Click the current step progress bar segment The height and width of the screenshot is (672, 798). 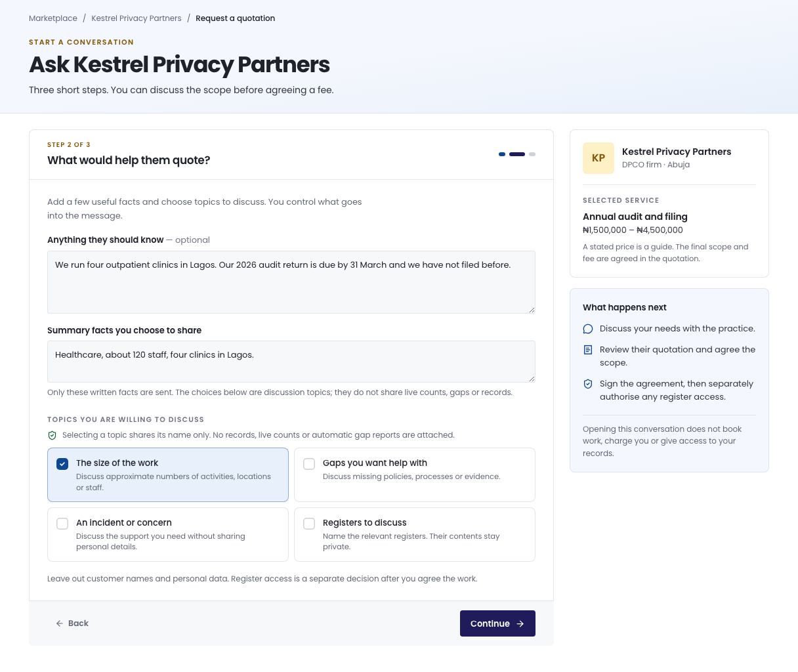[517, 154]
